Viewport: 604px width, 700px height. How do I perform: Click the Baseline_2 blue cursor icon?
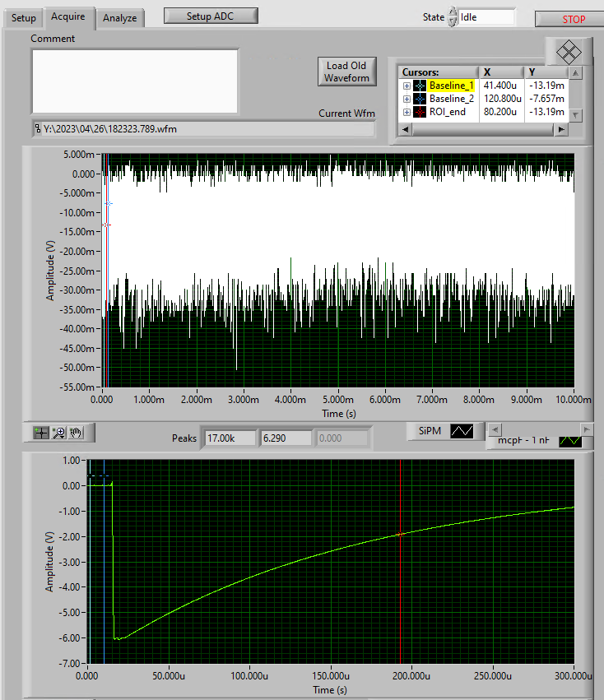[x=420, y=99]
